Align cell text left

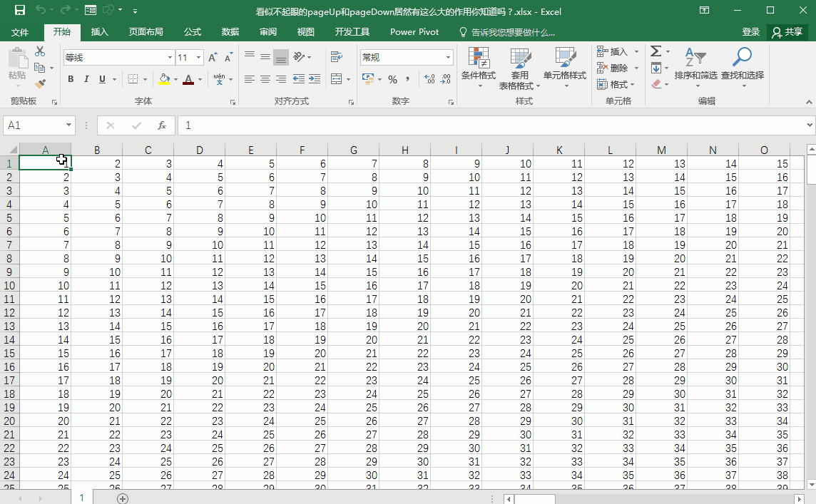[x=250, y=79]
